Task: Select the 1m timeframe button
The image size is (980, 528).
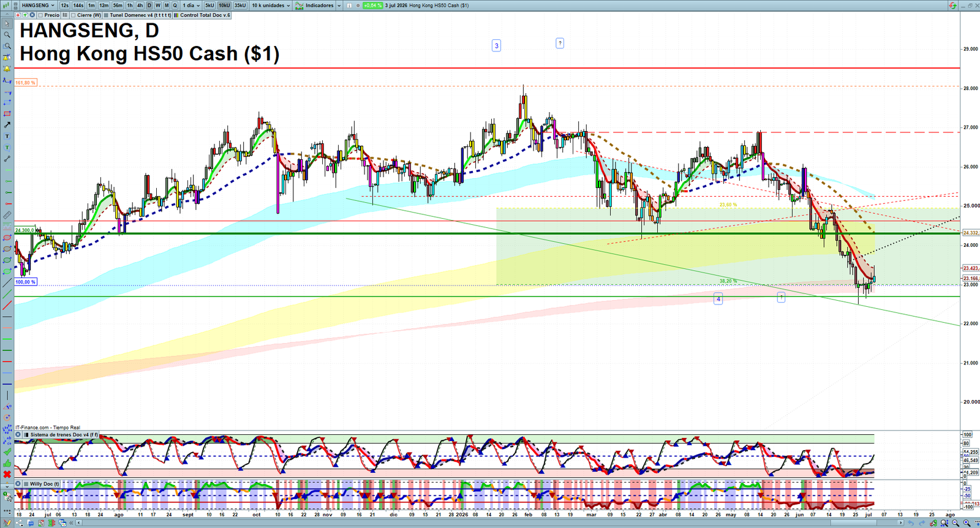Action: [x=91, y=6]
